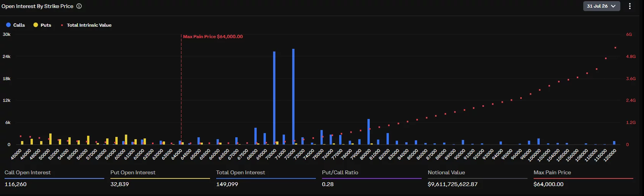Click the Max Pain Price stat label
The image size is (644, 196).
(552, 172)
